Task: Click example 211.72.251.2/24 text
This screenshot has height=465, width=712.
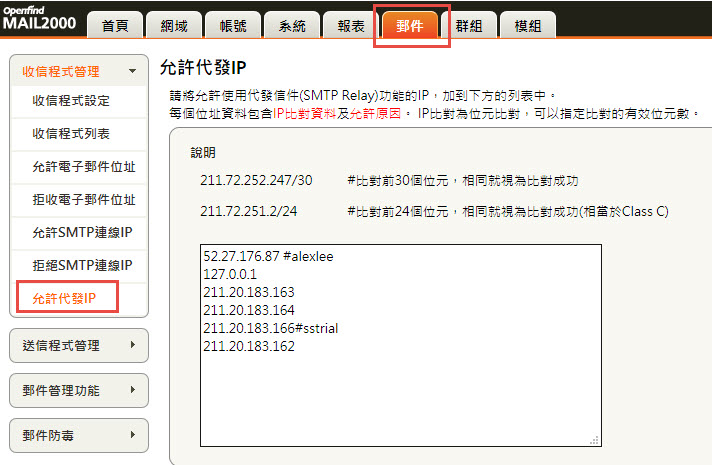Action: tap(248, 211)
